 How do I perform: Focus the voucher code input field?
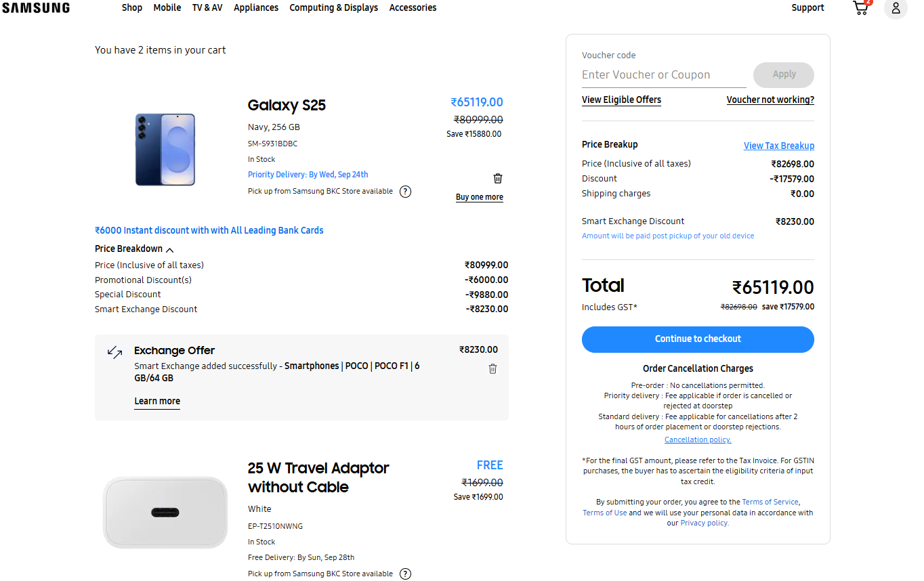point(663,75)
